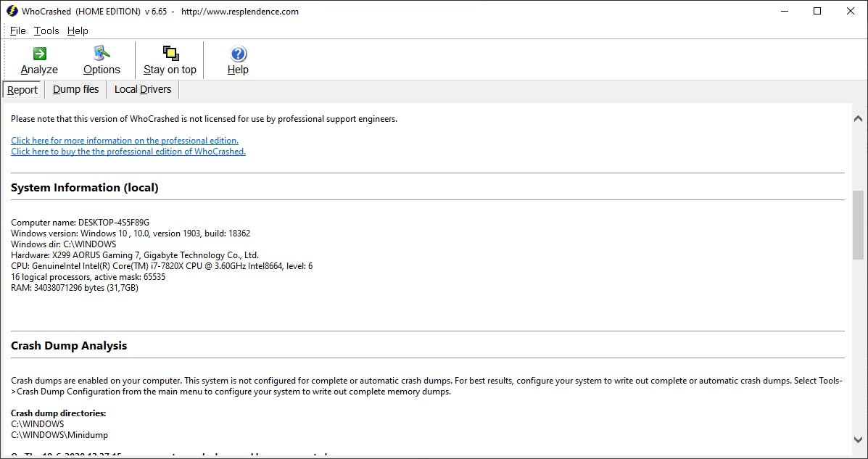The width and height of the screenshot is (868, 459).
Task: Open the Help menu
Action: click(77, 30)
